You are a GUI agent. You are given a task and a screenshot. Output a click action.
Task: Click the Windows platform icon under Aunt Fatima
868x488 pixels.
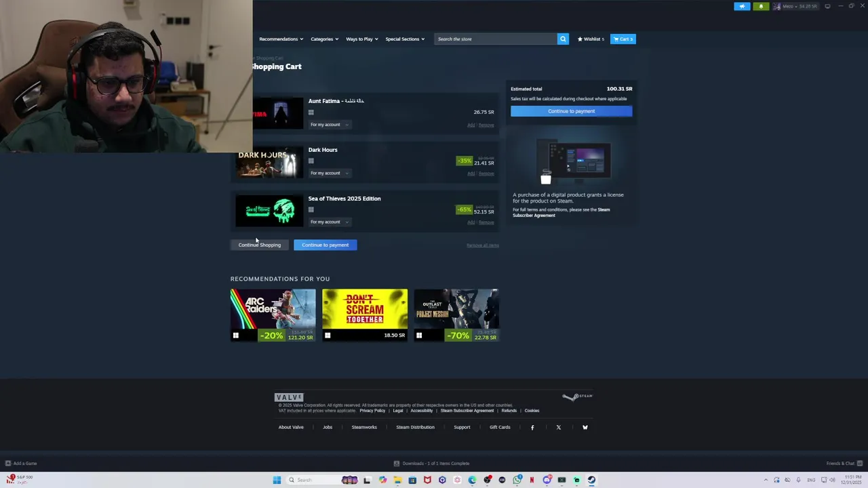tap(311, 113)
